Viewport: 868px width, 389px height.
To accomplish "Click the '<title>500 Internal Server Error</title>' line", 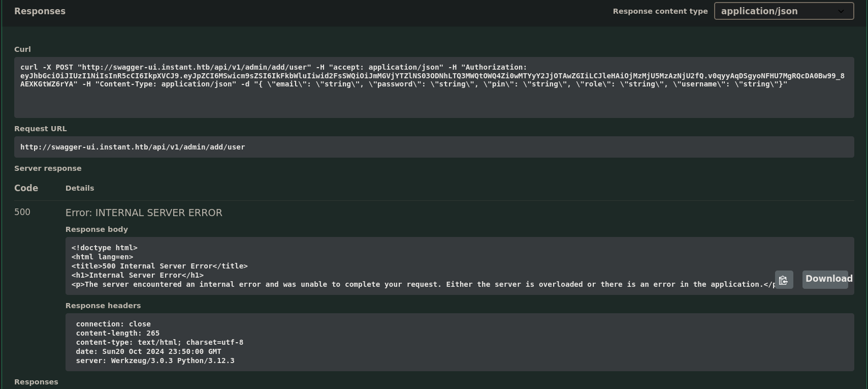I will (159, 266).
